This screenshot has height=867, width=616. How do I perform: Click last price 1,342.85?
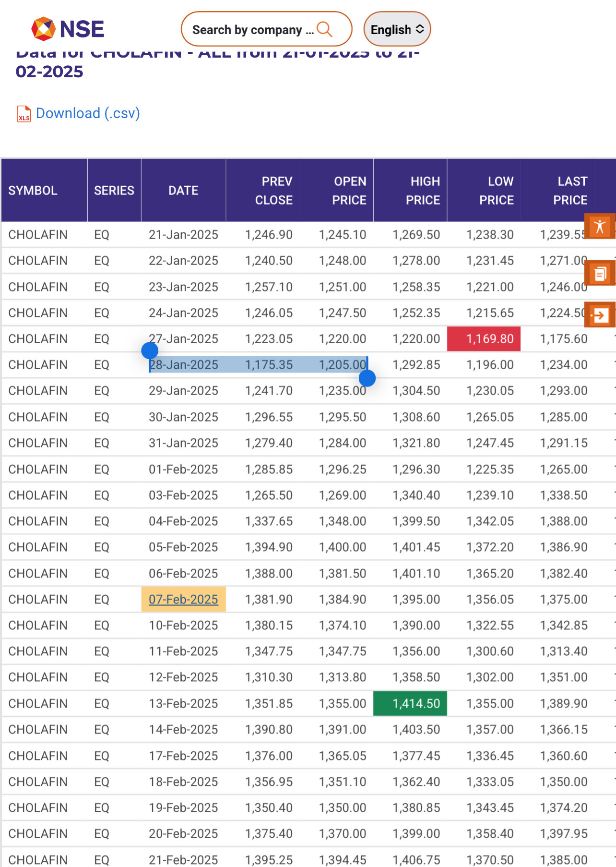564,626
